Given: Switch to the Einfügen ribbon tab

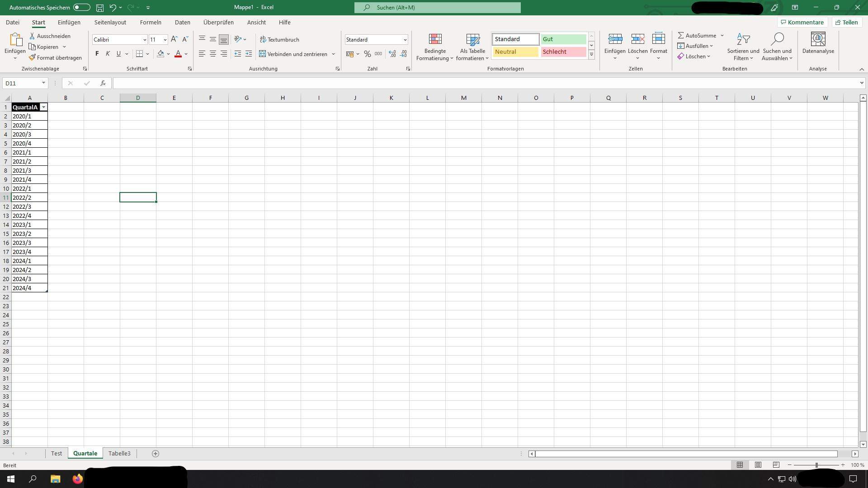Looking at the screenshot, I should (x=69, y=22).
